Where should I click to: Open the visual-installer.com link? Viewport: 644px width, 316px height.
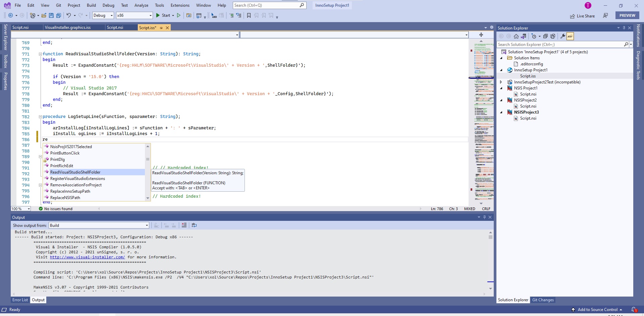point(87,257)
